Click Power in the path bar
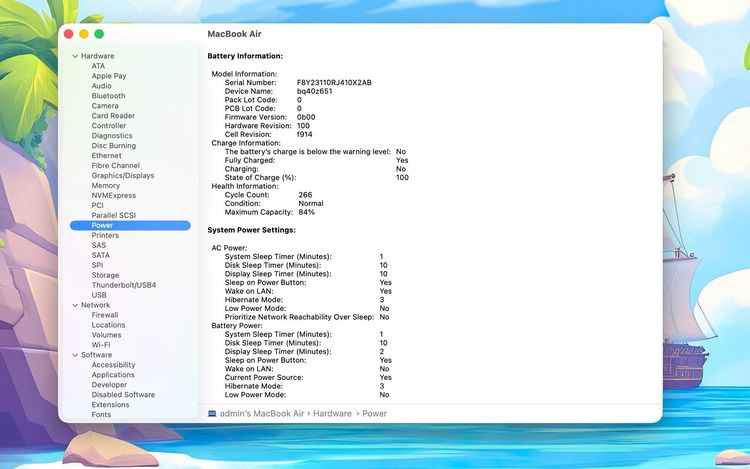This screenshot has height=469, width=750. (374, 414)
